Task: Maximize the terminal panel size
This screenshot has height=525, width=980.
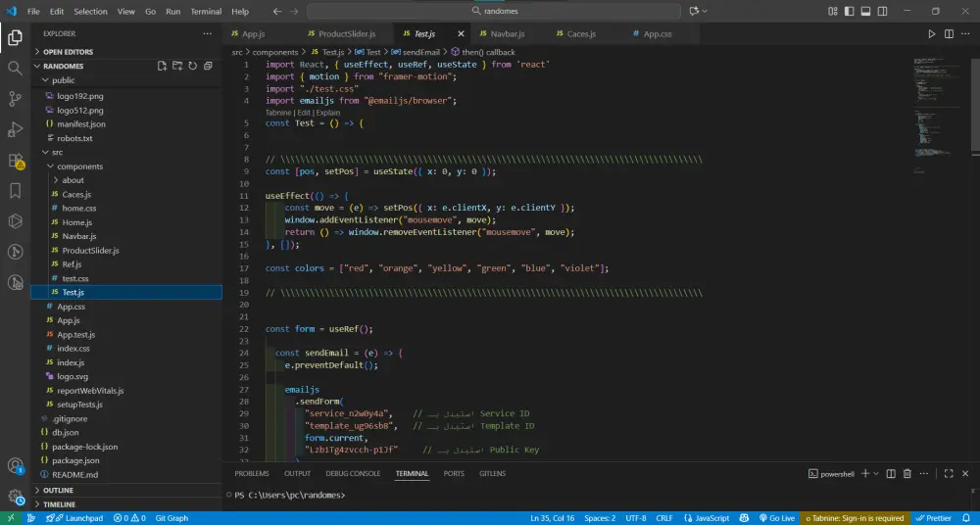Action: (948, 474)
